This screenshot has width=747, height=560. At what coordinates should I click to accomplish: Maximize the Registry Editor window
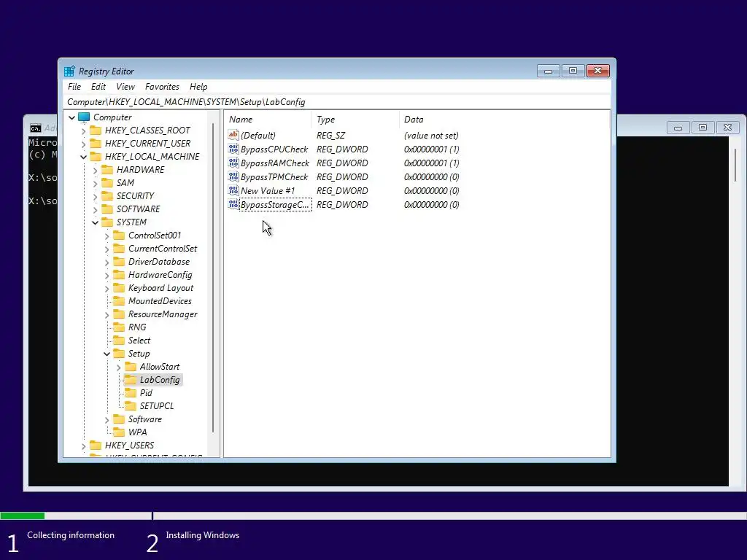point(573,71)
